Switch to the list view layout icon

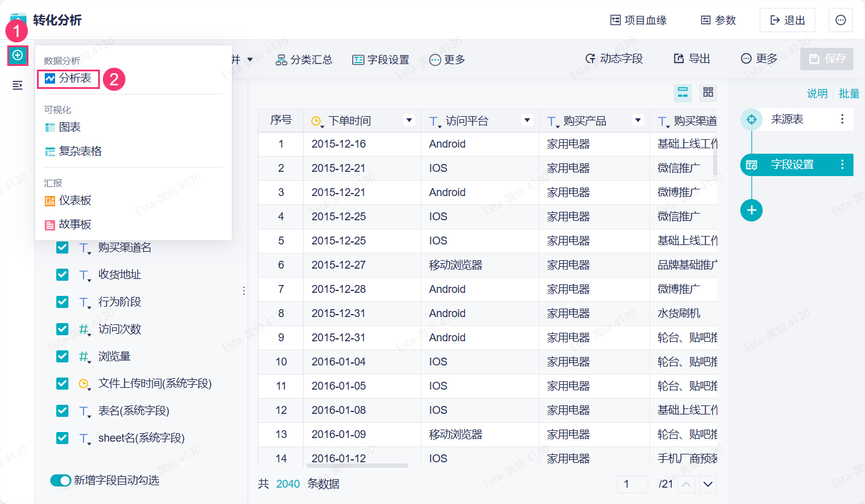click(683, 93)
